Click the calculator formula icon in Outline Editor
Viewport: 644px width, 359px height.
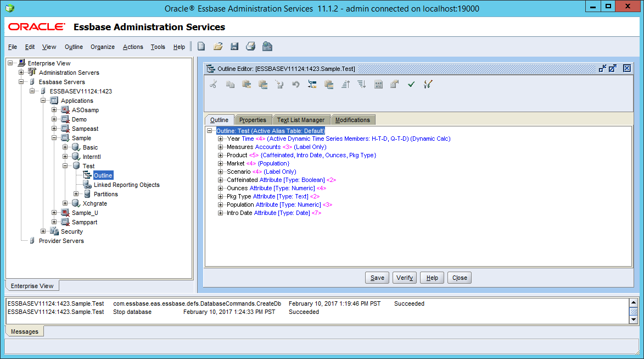pos(378,84)
